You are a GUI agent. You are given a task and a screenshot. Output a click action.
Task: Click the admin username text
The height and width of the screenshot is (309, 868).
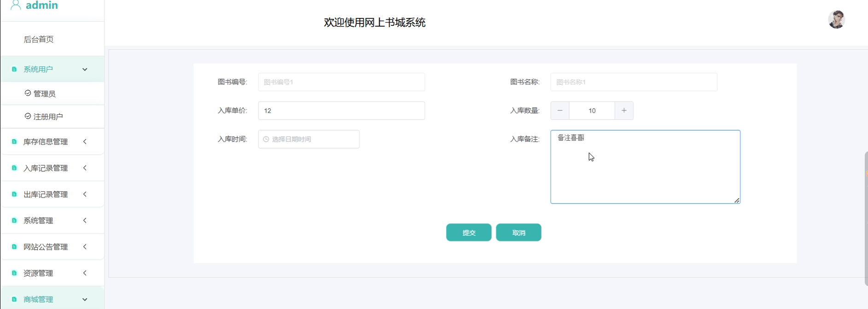(42, 5)
